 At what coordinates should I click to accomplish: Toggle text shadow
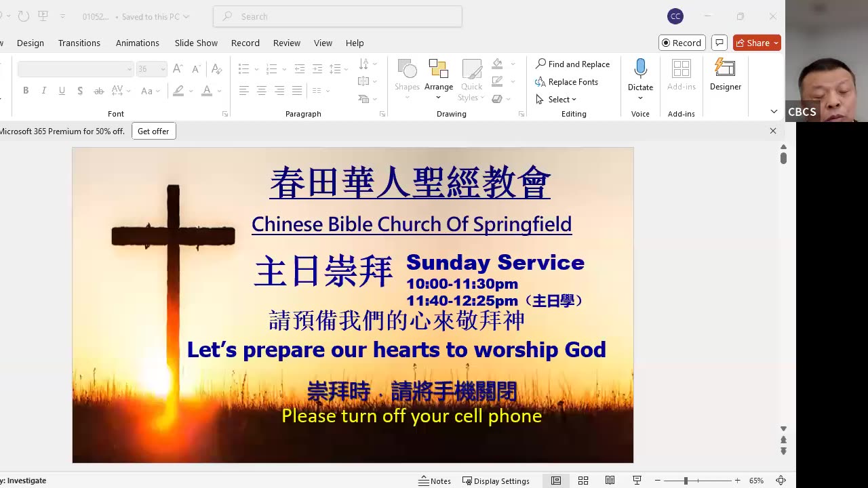point(80,91)
